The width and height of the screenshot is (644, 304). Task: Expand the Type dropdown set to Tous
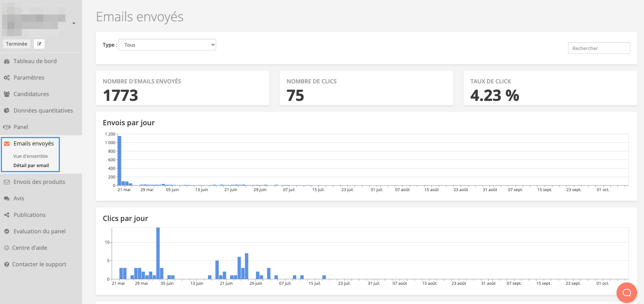tap(167, 45)
